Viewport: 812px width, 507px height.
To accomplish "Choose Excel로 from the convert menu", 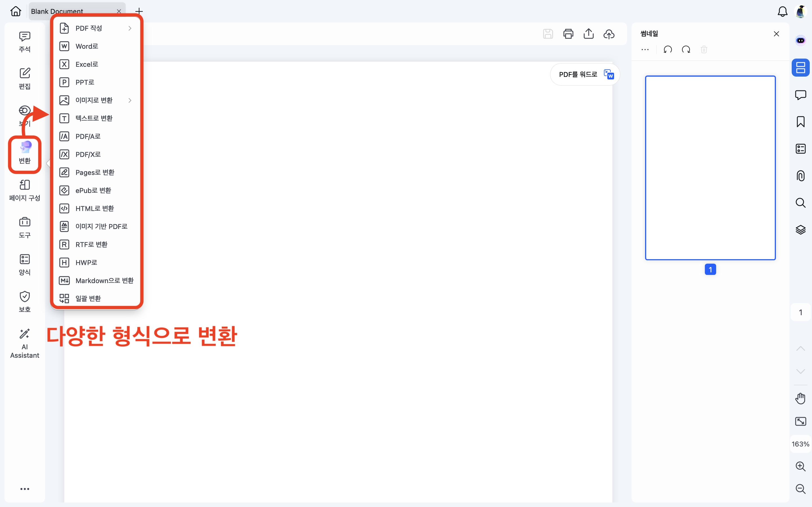I will [87, 65].
